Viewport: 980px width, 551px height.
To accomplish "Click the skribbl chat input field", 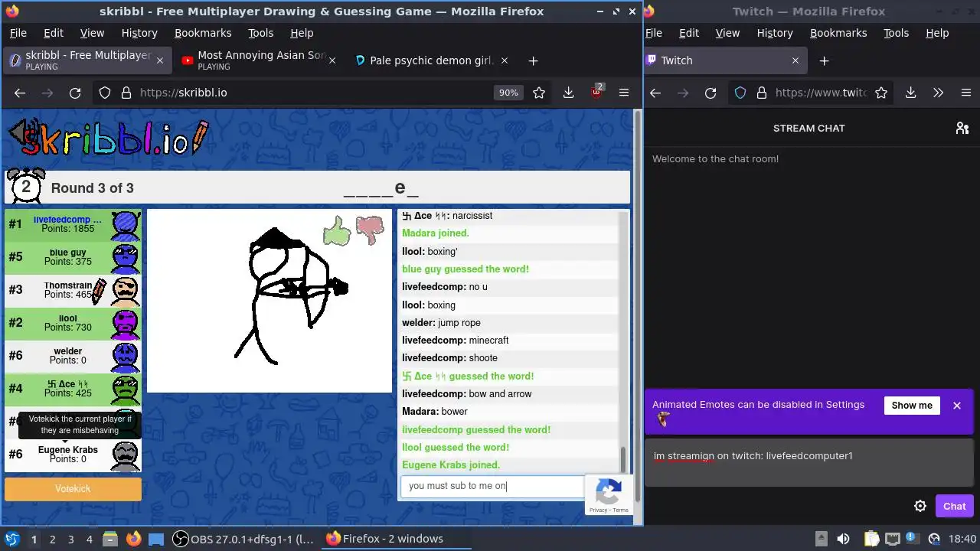I will click(x=492, y=486).
